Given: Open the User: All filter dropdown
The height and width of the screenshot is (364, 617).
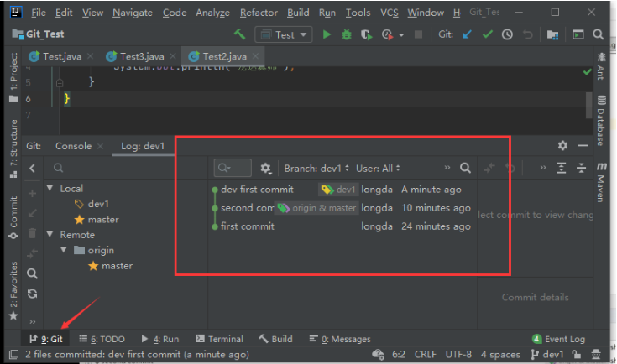Looking at the screenshot, I should [378, 169].
